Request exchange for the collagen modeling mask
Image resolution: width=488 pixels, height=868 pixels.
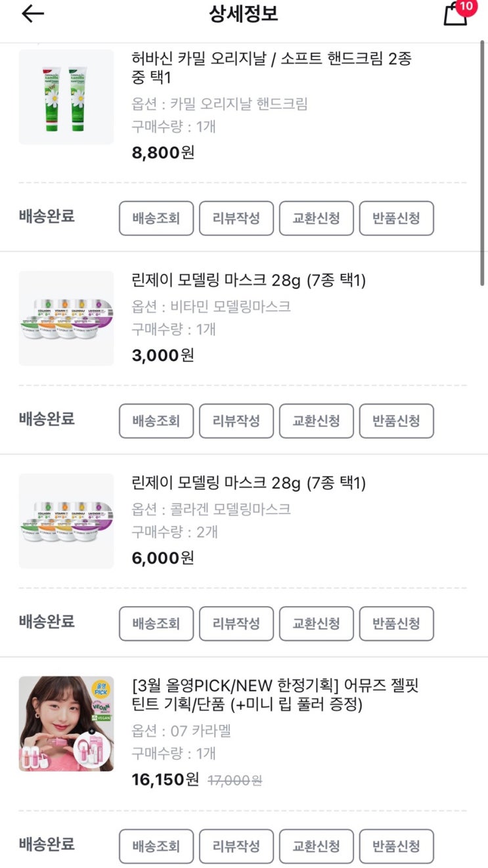pos(316,624)
